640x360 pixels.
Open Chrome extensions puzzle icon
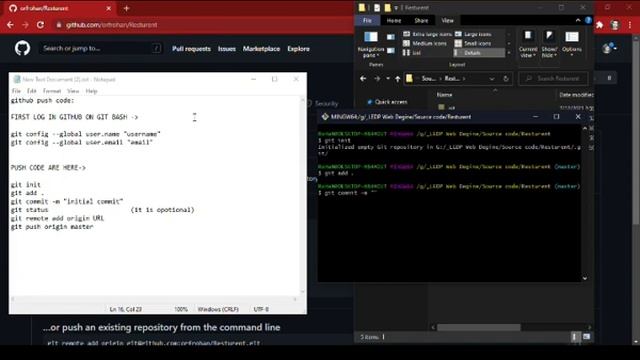pyautogui.click(x=600, y=25)
